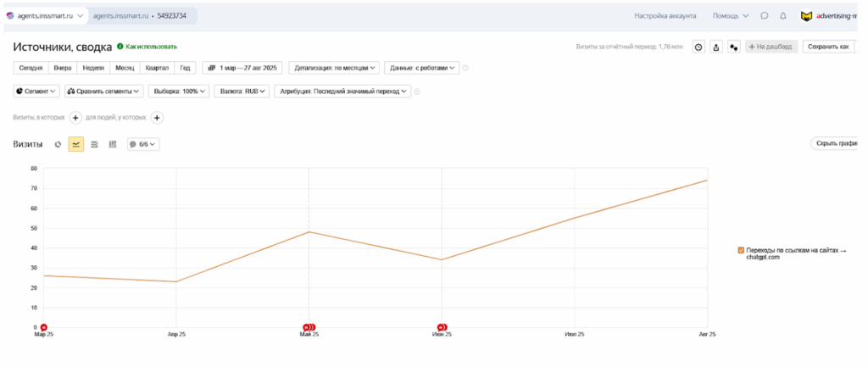Select the stacked area chart icon
This screenshot has height=367, width=868.
(94, 144)
